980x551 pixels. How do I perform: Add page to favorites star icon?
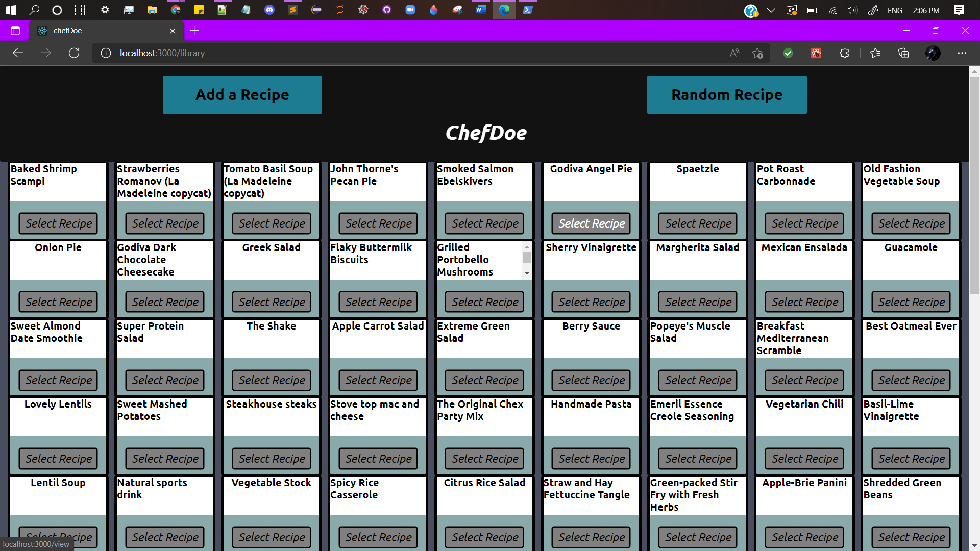[757, 53]
